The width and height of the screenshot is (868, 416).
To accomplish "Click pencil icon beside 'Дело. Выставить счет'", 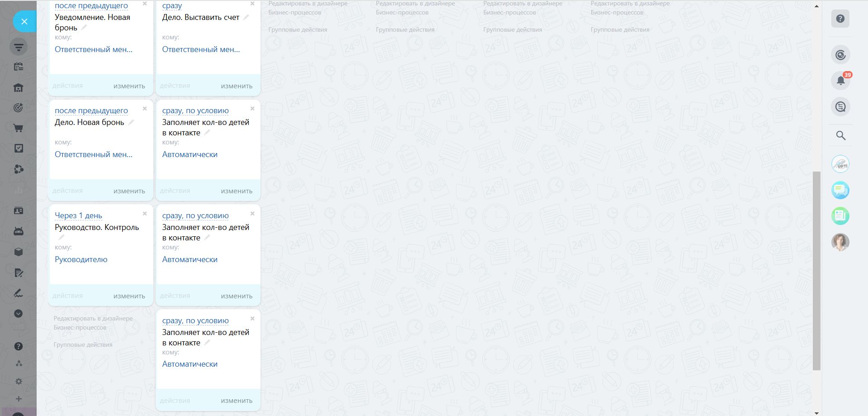I will pyautogui.click(x=246, y=17).
